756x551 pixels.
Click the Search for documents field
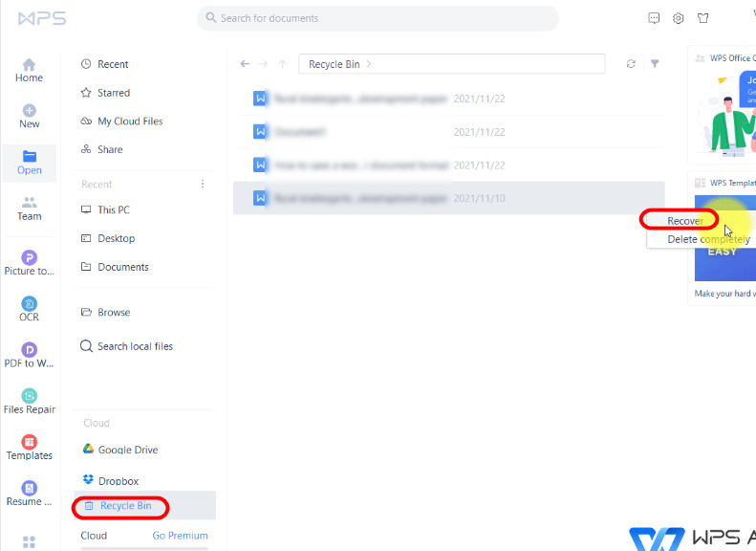tap(378, 18)
